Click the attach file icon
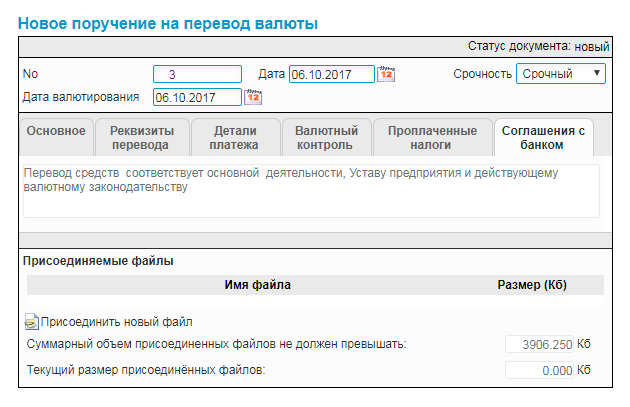This screenshot has width=630, height=407. [x=32, y=322]
